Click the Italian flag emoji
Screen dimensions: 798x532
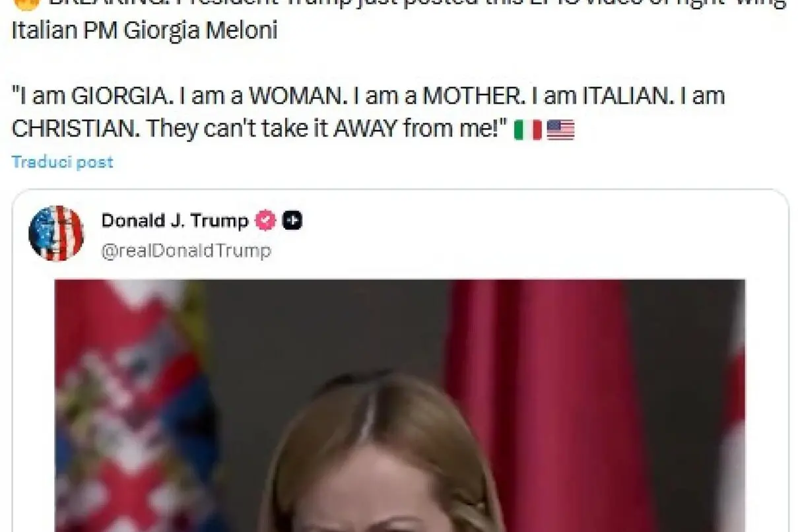point(527,130)
